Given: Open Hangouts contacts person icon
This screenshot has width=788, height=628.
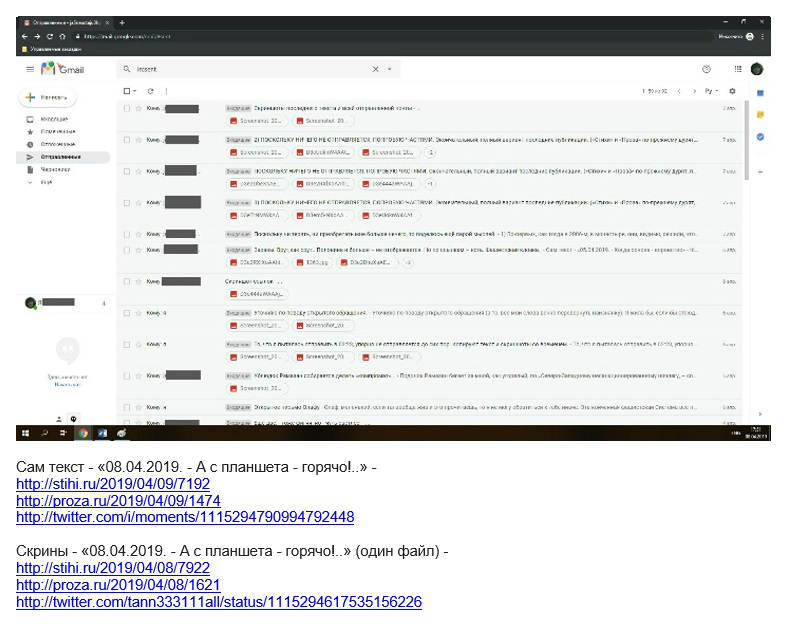Looking at the screenshot, I should [x=59, y=418].
